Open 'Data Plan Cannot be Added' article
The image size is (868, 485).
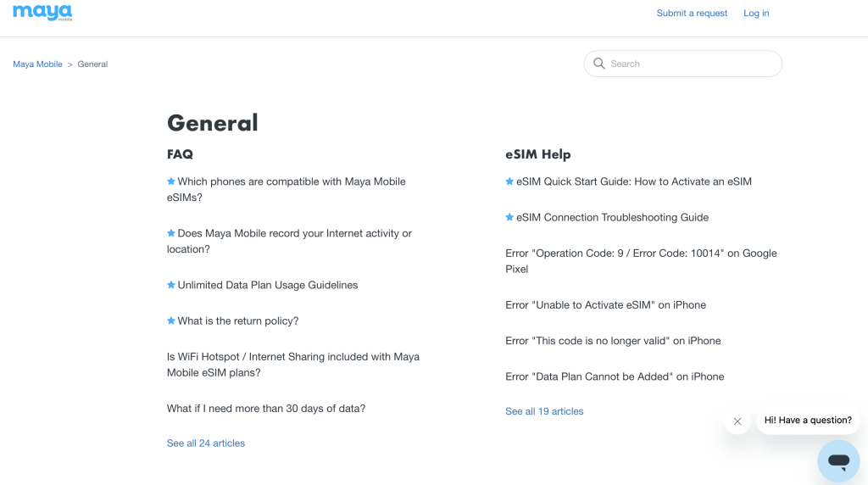[615, 376]
